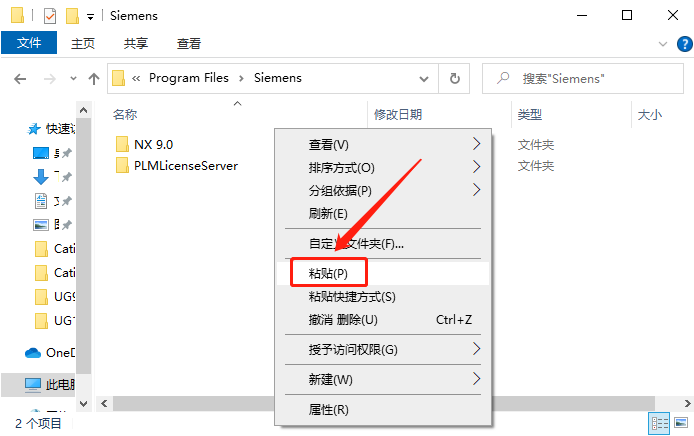This screenshot has height=436, width=694.
Task: Sort by the 类型 column header
Action: pos(529,115)
